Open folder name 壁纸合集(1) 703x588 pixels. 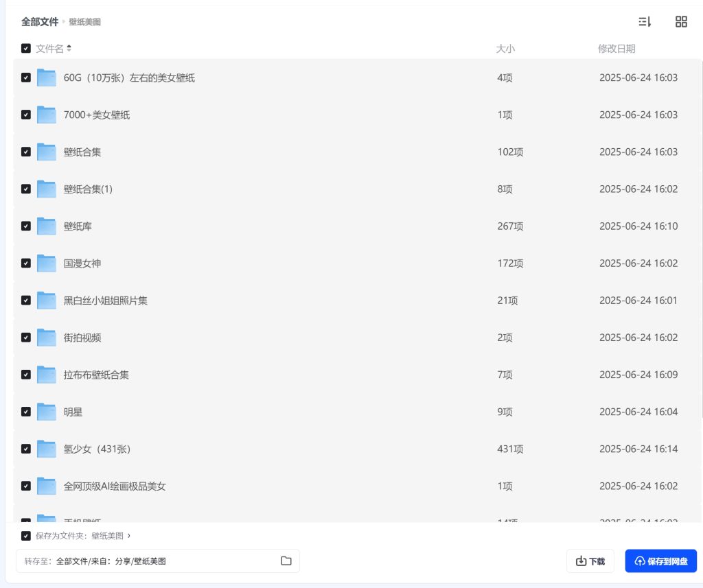coord(88,189)
